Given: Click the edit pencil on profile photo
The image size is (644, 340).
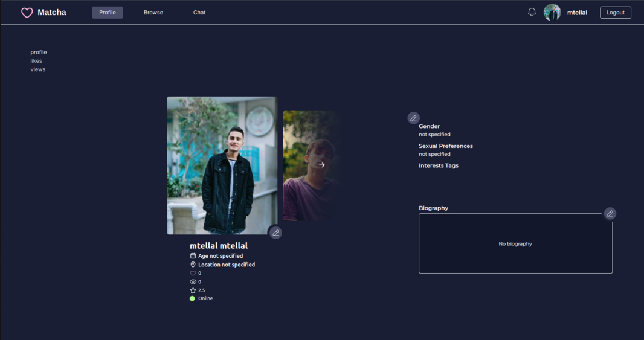Looking at the screenshot, I should [x=275, y=233].
